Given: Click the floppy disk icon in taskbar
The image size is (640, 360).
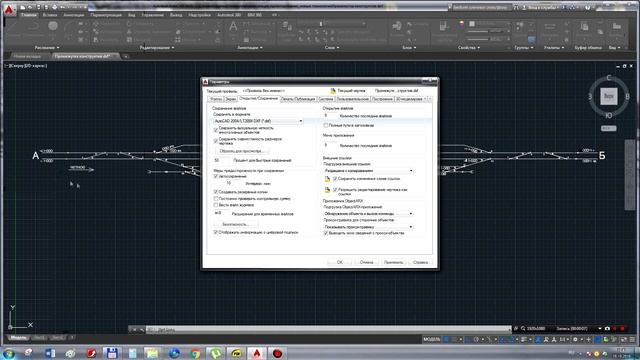Looking at the screenshot, I should pyautogui.click(x=111, y=353).
